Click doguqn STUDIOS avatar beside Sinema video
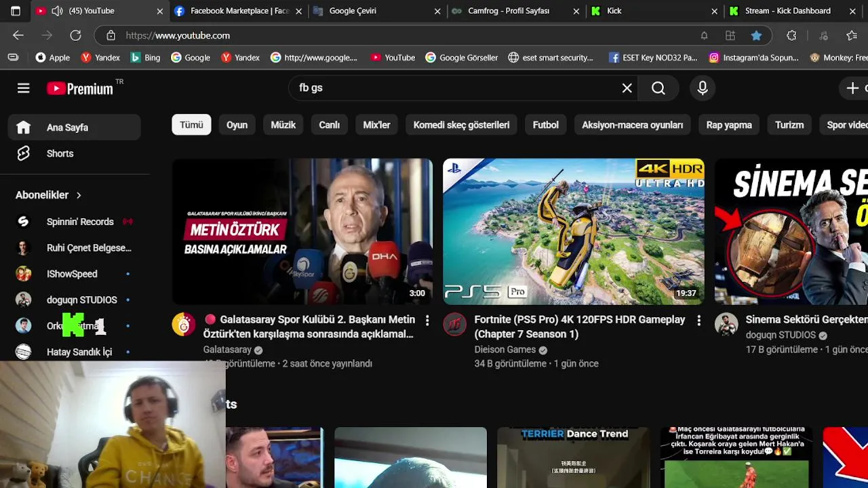Image resolution: width=868 pixels, height=488 pixels. coord(726,325)
